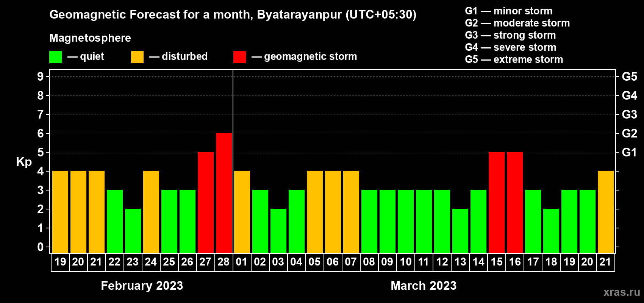Select the red bar for March 16
This screenshot has width=644, height=303.
[515, 203]
